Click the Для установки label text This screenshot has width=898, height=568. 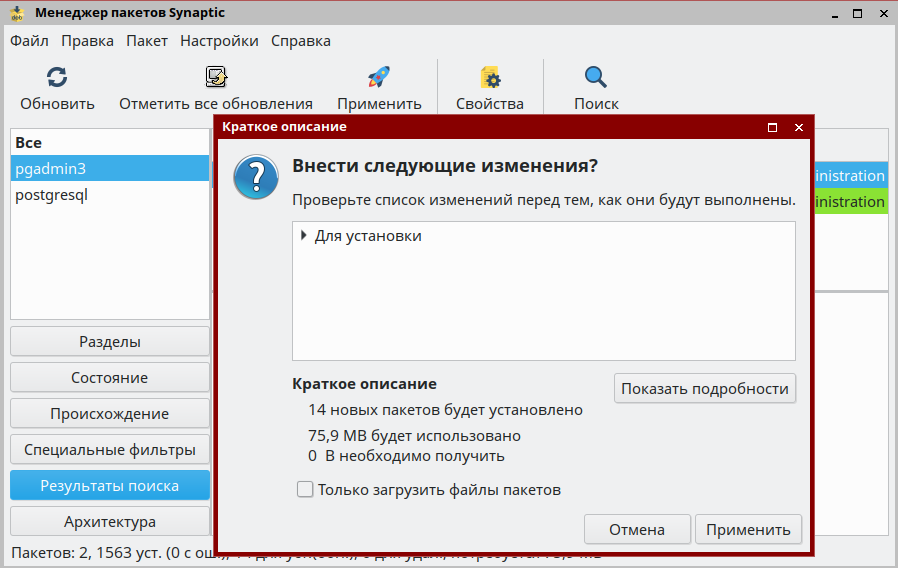pyautogui.click(x=368, y=236)
